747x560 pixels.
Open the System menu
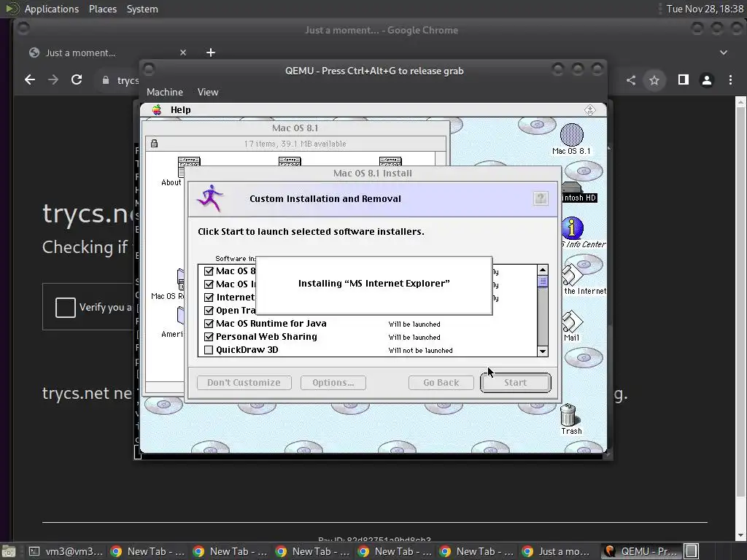142,9
